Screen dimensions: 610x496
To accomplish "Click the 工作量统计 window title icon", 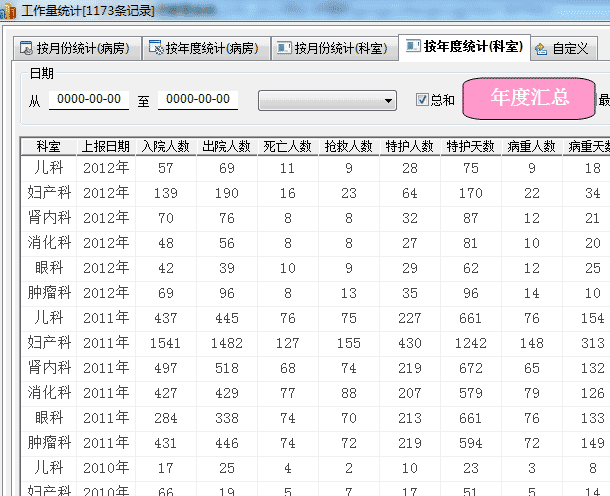I will (10, 9).
